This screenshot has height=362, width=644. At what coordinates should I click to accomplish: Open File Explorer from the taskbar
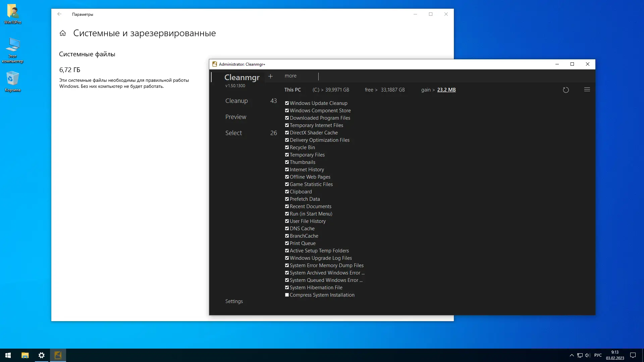point(25,355)
